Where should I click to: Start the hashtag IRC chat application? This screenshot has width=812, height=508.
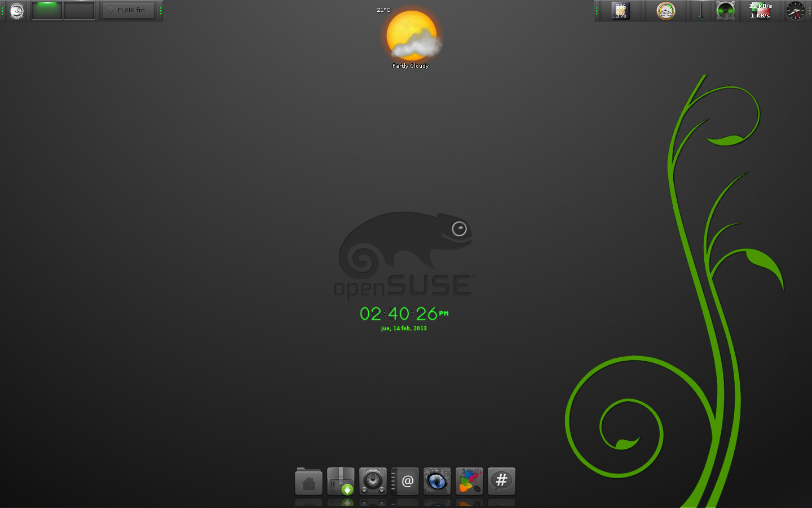point(501,481)
